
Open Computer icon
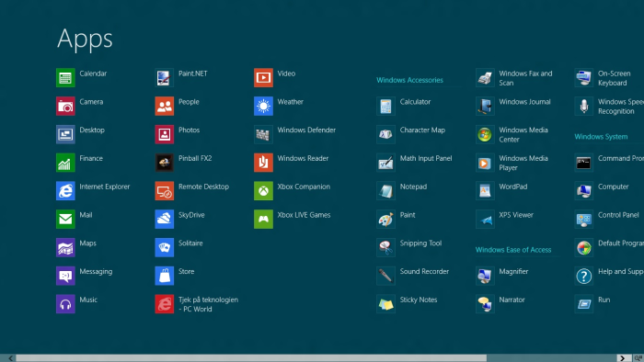[583, 191]
